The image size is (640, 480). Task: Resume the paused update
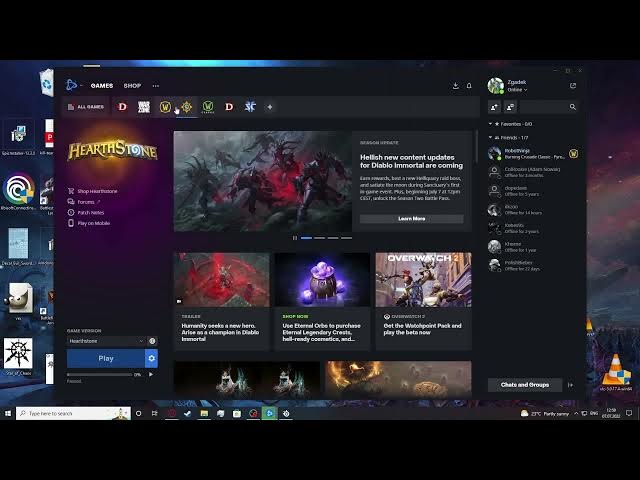point(151,374)
